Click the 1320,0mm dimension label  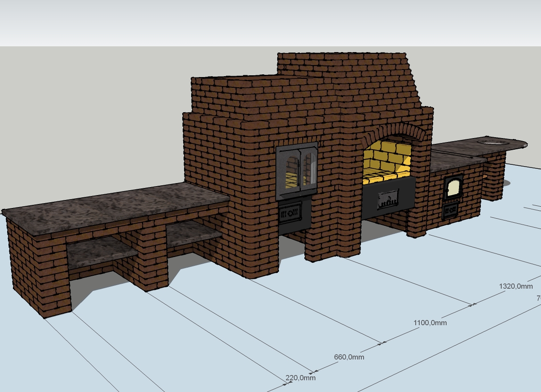pos(516,286)
